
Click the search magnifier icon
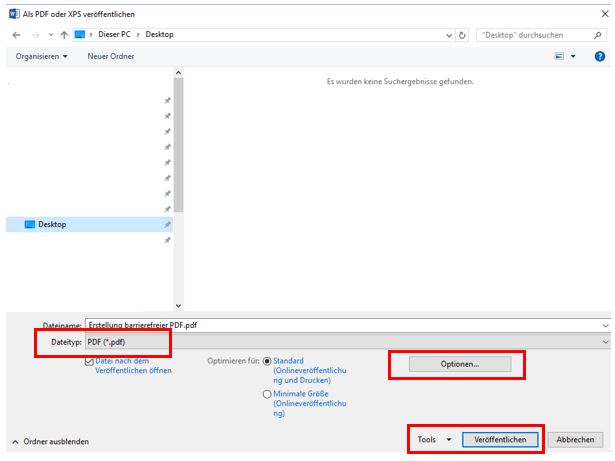coord(597,35)
